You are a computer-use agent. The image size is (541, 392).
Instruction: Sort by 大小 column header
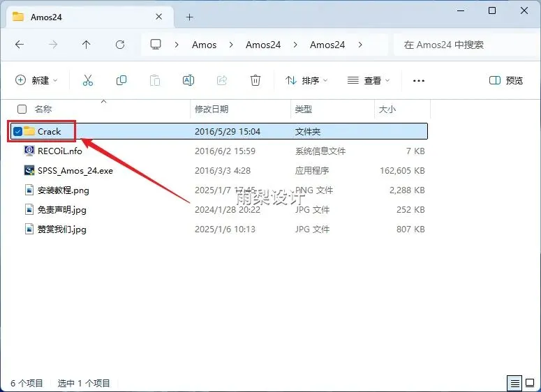point(387,109)
